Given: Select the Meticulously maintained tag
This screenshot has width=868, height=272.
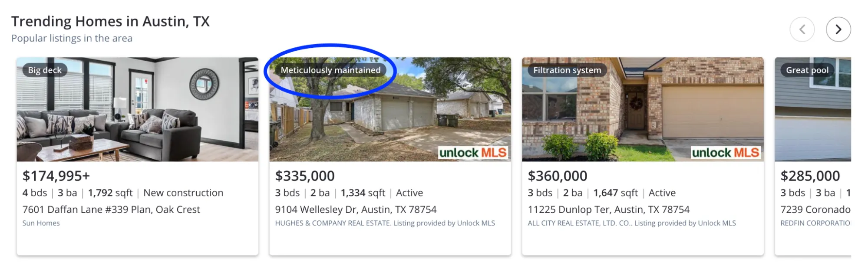Looking at the screenshot, I should click(330, 70).
